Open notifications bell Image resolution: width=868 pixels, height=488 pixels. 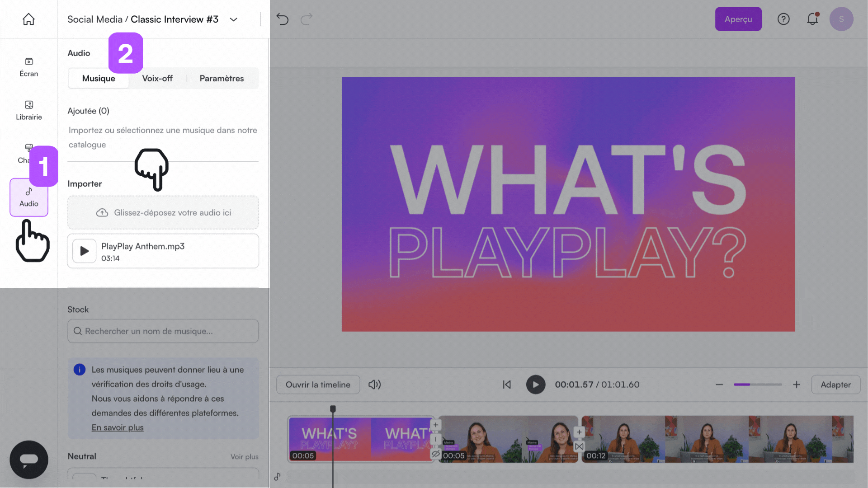(812, 19)
